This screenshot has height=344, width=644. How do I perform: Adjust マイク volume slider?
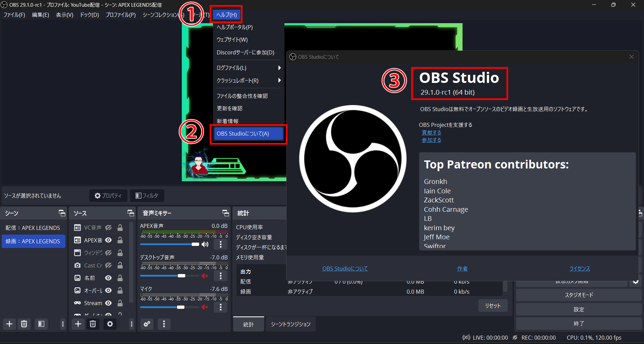(x=170, y=307)
